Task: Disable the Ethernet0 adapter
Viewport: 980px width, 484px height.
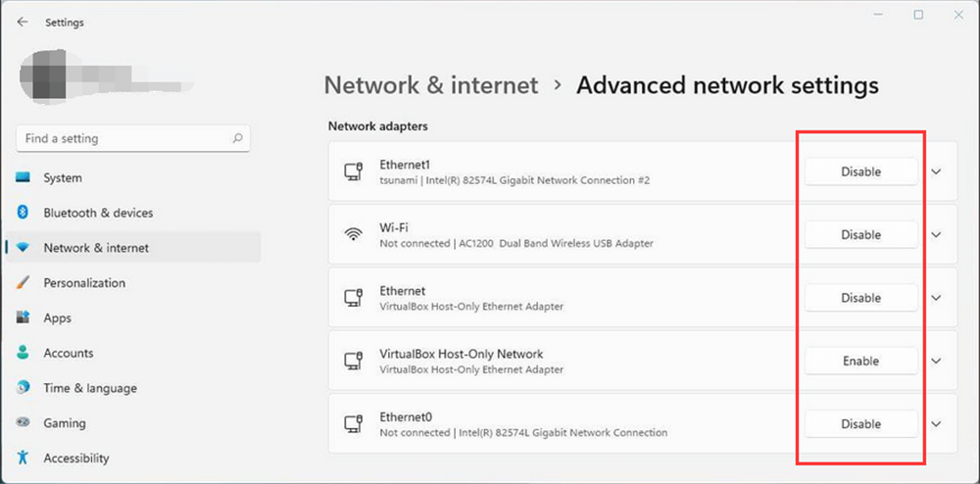Action: 860,424
